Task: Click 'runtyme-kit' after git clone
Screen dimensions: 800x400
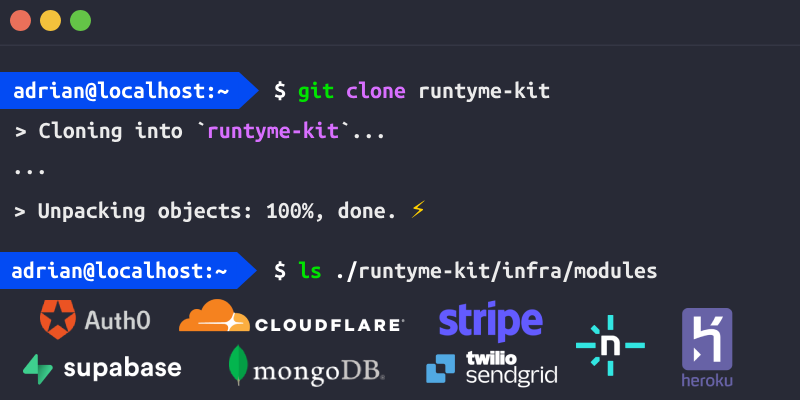Action: coord(484,92)
